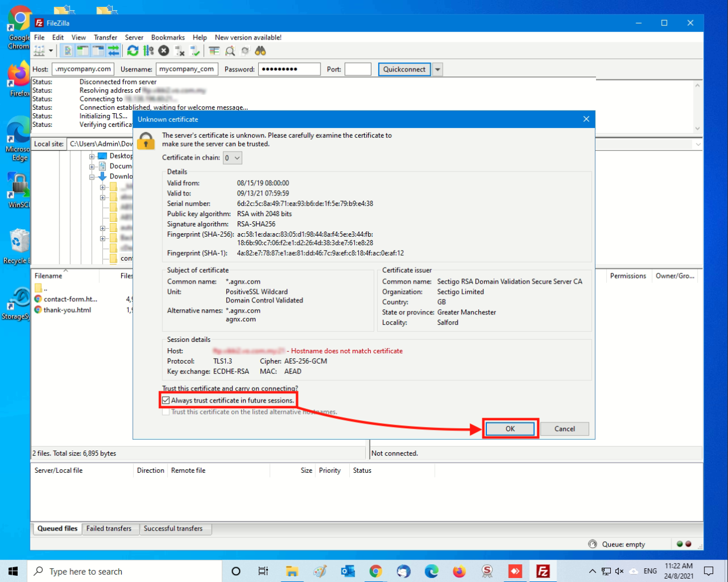Viewport: 728px width, 582px height.
Task: Click the cancel current operation icon
Action: [x=164, y=51]
